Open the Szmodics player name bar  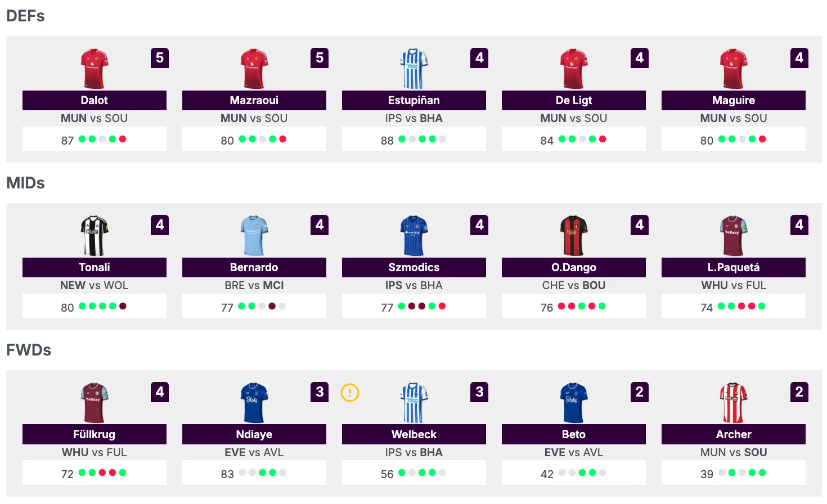(x=414, y=267)
